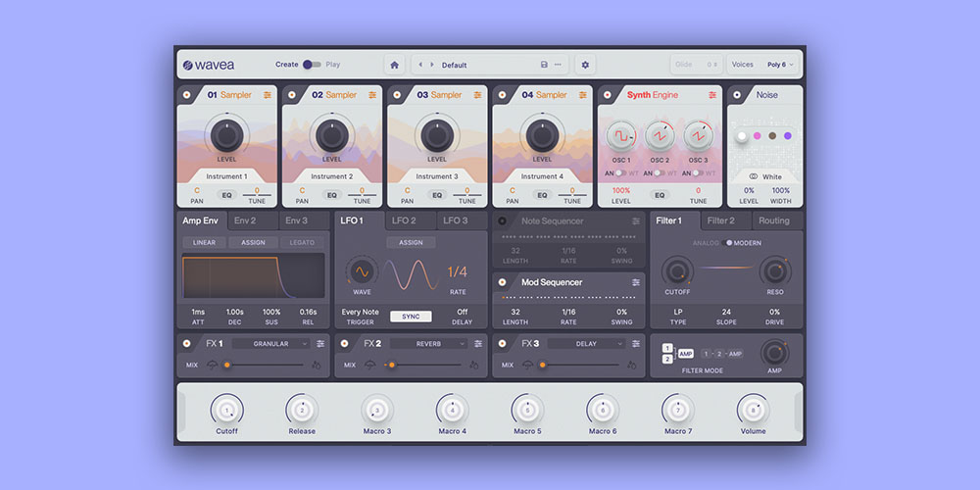This screenshot has width=980, height=490.
Task: Click the LFO 1 wave shape knob
Action: (x=362, y=271)
